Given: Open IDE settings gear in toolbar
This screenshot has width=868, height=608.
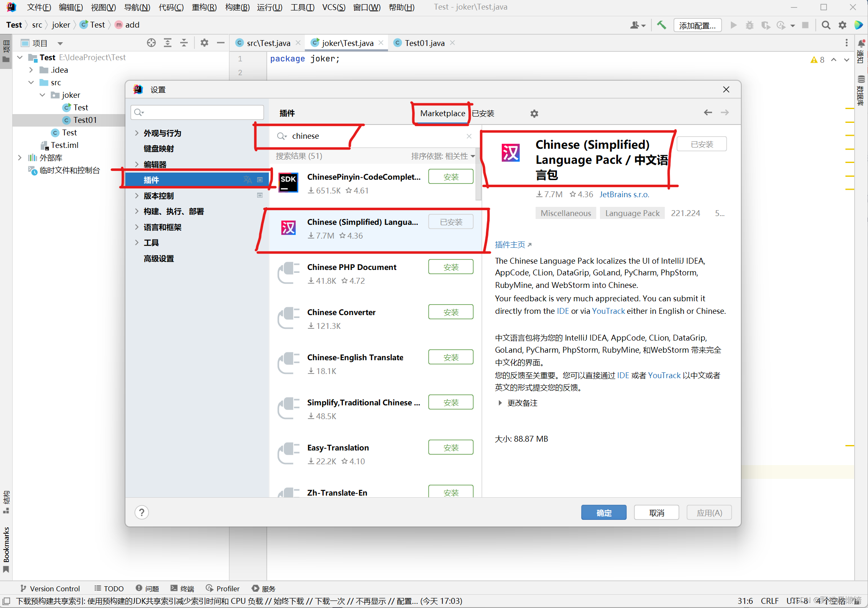Looking at the screenshot, I should point(842,25).
